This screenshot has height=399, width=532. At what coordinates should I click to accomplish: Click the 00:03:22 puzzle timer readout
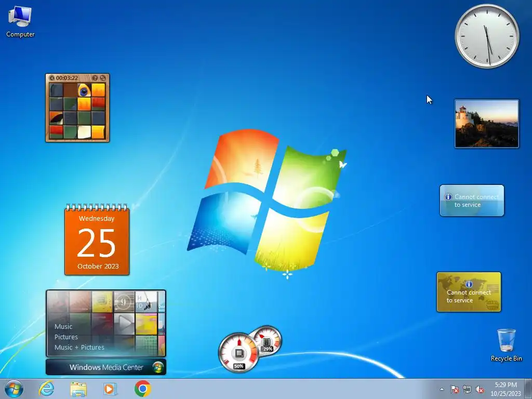point(67,78)
